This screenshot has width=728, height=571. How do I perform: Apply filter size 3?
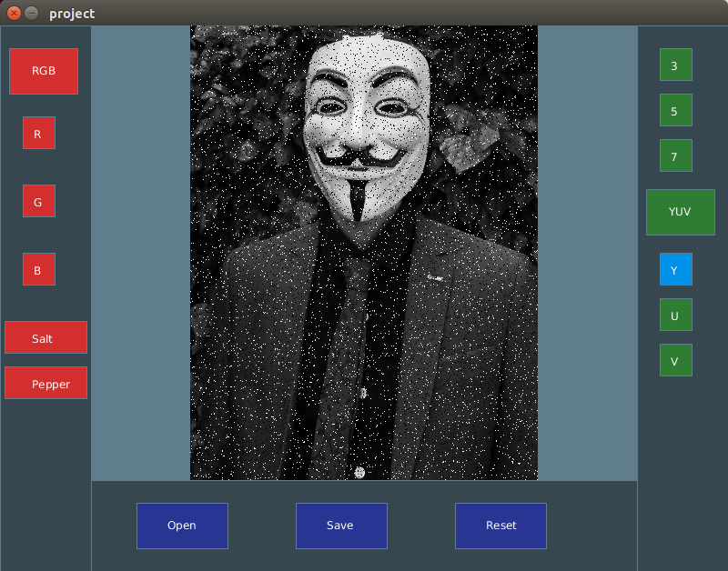pyautogui.click(x=676, y=65)
